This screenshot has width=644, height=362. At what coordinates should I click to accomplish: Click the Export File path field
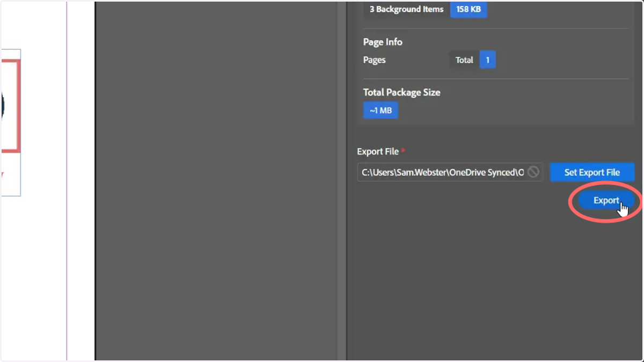[x=450, y=173]
